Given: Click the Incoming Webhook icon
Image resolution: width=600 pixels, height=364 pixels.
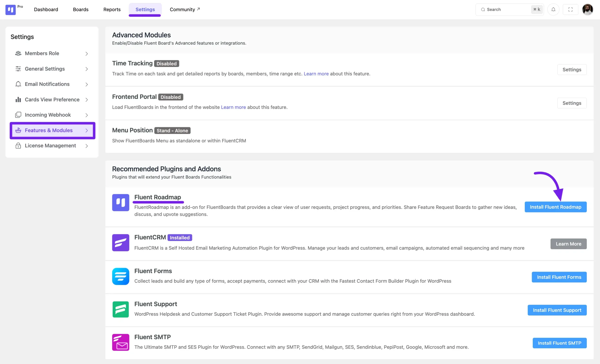Looking at the screenshot, I should 18,114.
